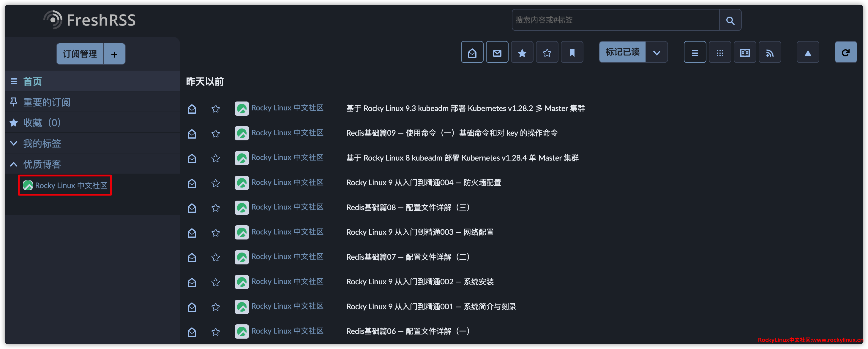
Task: Open the RSS feed icon
Action: (x=769, y=53)
